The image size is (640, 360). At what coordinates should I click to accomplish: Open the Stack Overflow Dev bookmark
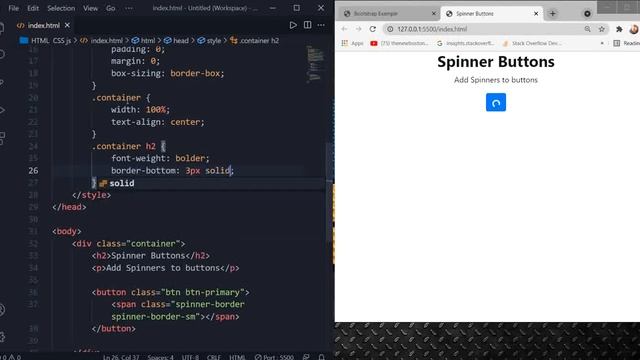click(532, 43)
